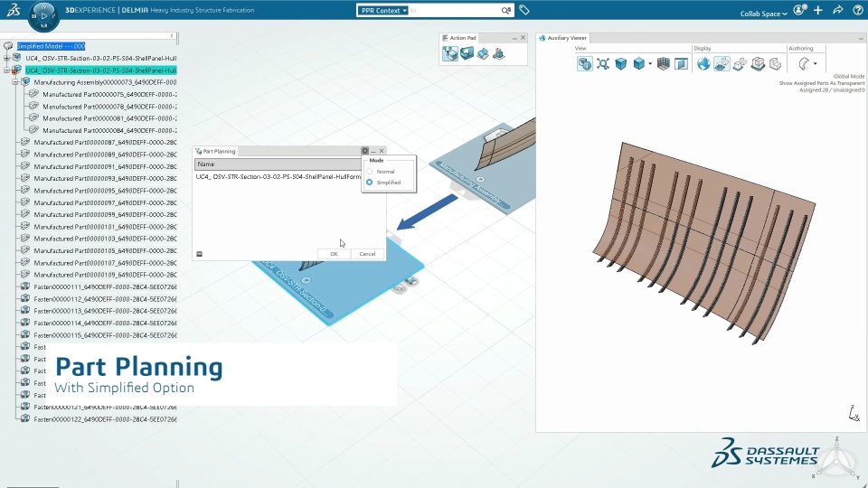Click Cancel in Part Planning dialog
The image size is (868, 488).
point(367,254)
